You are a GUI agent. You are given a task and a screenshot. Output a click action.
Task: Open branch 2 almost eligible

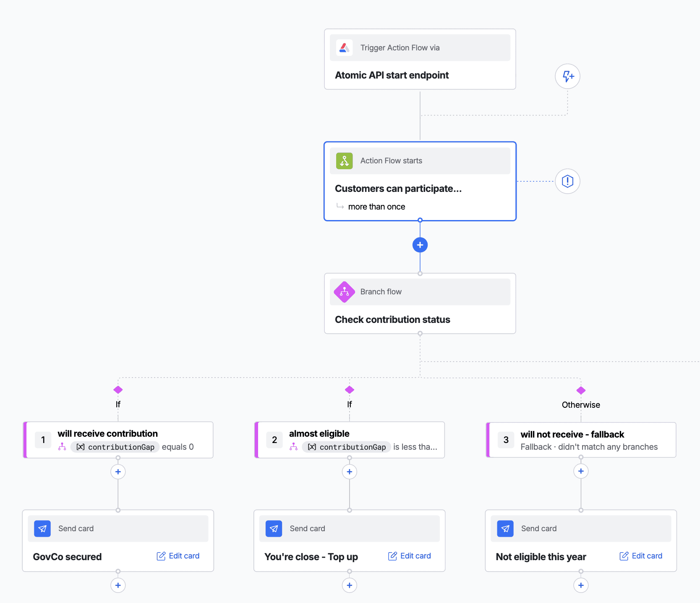(x=350, y=440)
